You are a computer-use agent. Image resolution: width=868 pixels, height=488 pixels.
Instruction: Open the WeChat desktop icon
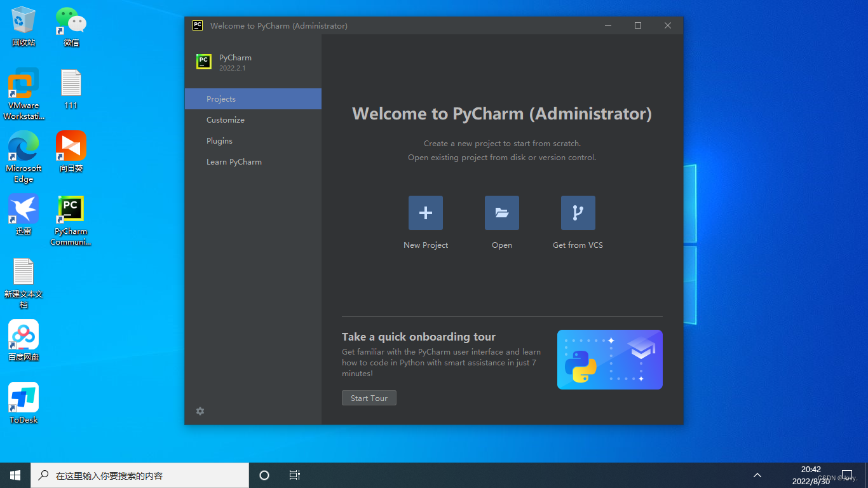pos(71,27)
